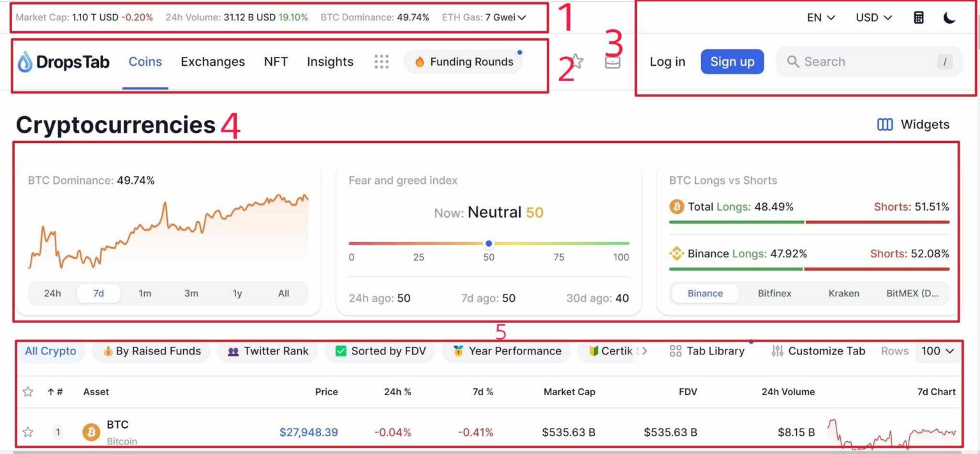Open the portfolio inbox icon

click(x=612, y=62)
